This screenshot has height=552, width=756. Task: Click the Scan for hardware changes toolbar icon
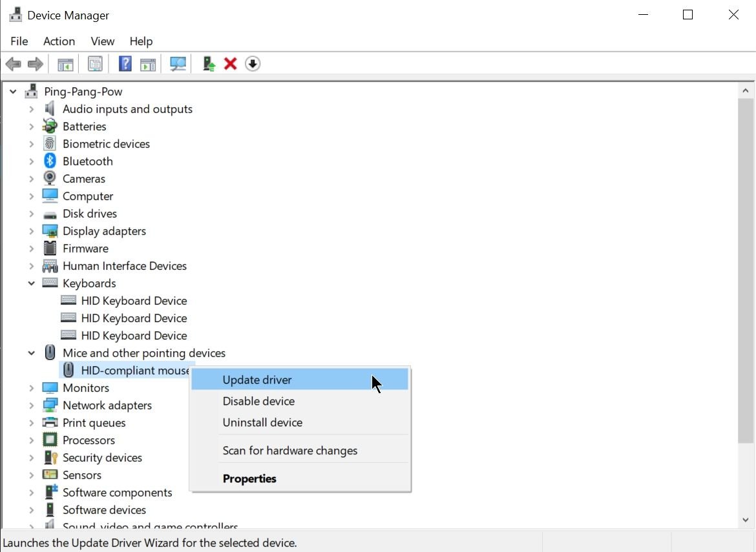[178, 64]
